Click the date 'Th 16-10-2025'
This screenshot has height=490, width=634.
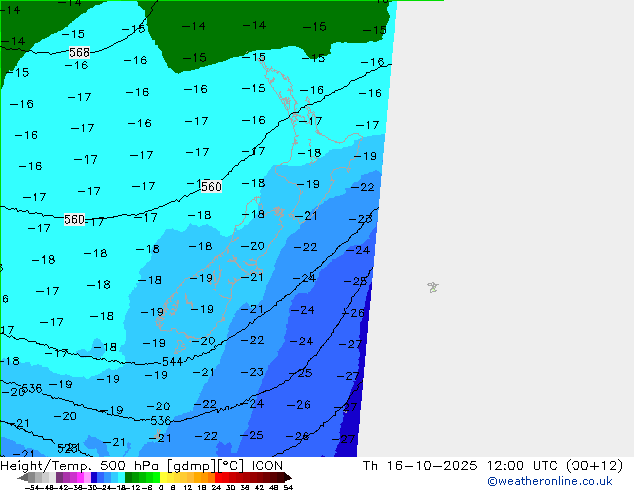pyautogui.click(x=420, y=466)
